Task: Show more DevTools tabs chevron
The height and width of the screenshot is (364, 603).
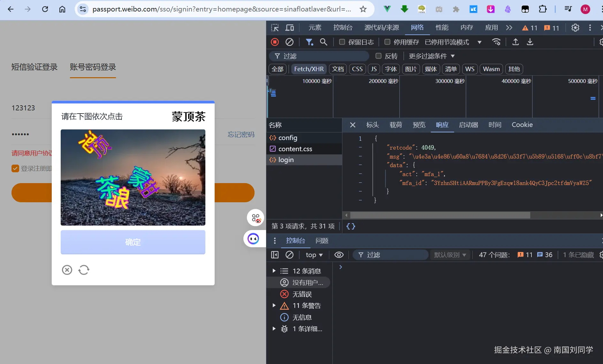Action: pyautogui.click(x=509, y=28)
